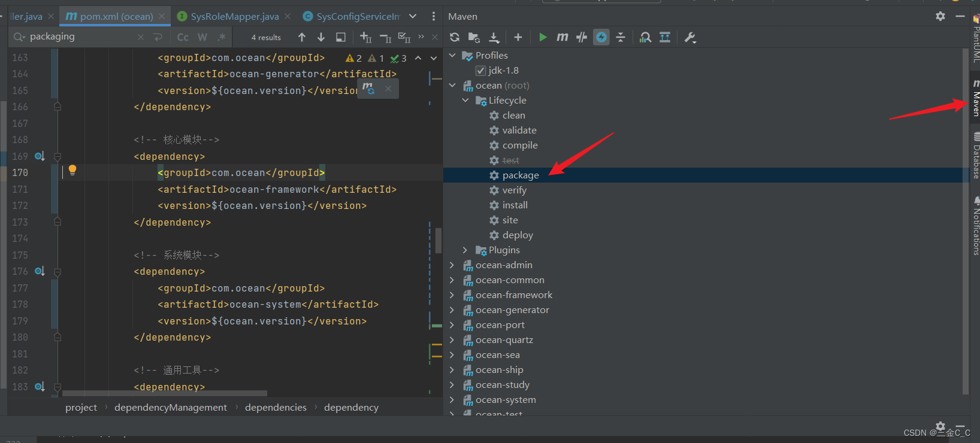Toggle offline mode in Maven toolbar
Screen dimensions: 980x443
(x=582, y=37)
